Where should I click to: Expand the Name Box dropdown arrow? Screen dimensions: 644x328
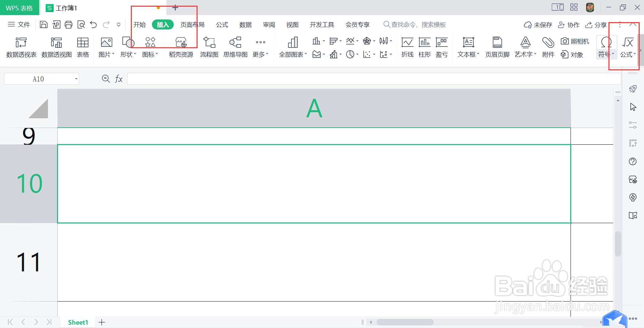point(76,79)
